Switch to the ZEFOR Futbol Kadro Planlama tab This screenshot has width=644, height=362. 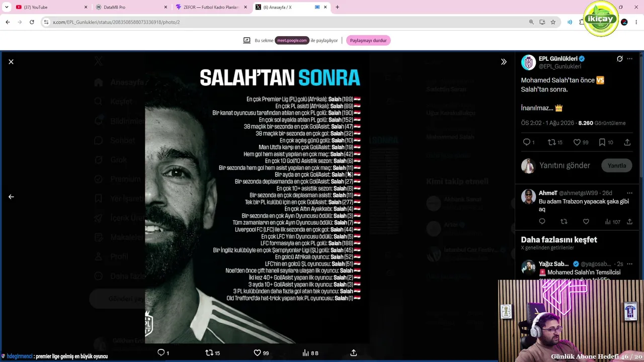tap(211, 7)
